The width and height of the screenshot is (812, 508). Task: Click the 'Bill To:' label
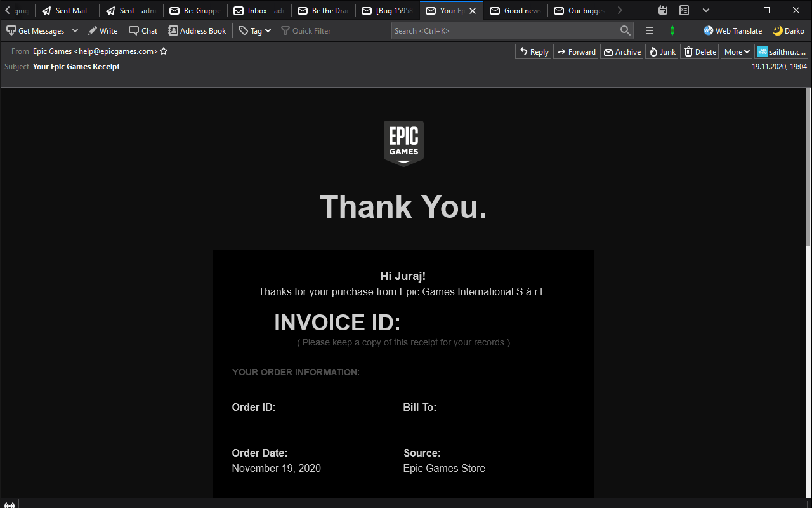pyautogui.click(x=420, y=408)
